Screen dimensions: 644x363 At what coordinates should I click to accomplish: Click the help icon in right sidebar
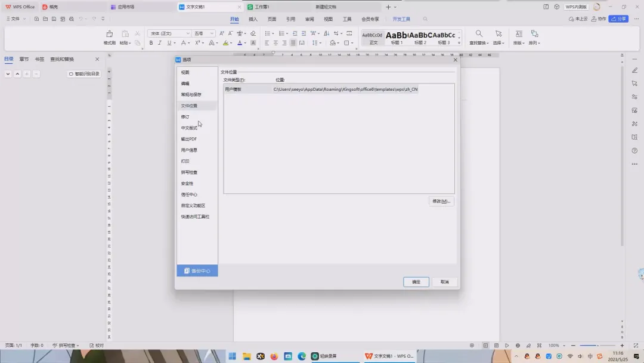634,150
